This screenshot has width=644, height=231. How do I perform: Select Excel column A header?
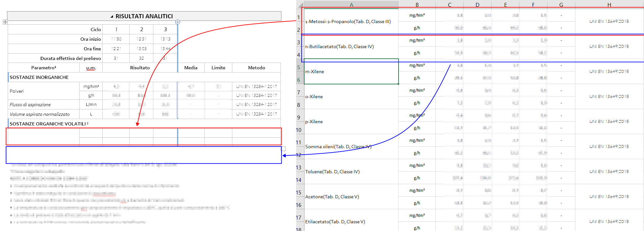click(351, 5)
